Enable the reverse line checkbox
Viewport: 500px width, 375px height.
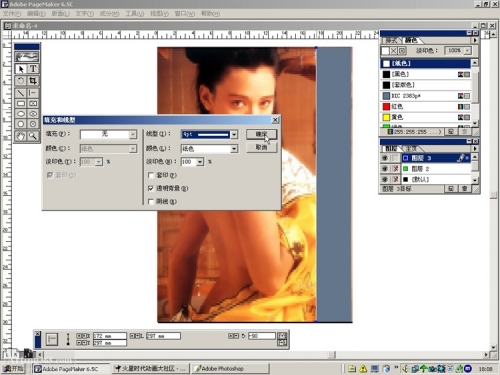click(151, 201)
